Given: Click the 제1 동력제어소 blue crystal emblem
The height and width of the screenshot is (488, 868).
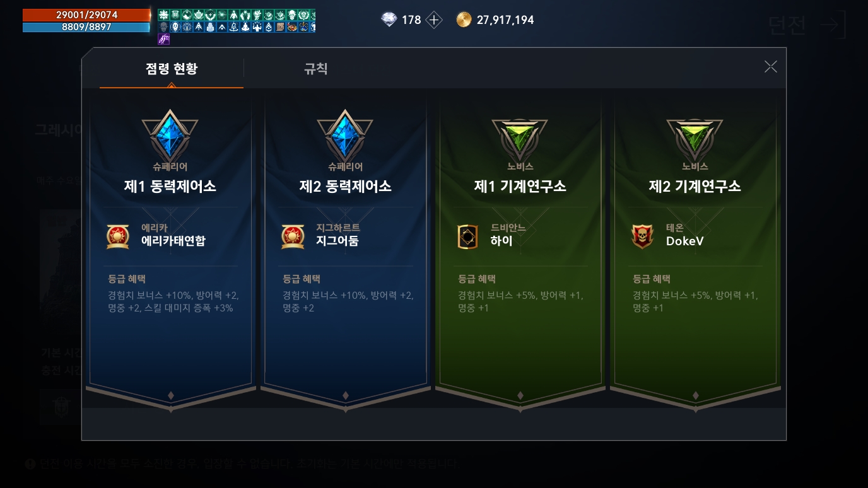Looking at the screenshot, I should [x=170, y=135].
